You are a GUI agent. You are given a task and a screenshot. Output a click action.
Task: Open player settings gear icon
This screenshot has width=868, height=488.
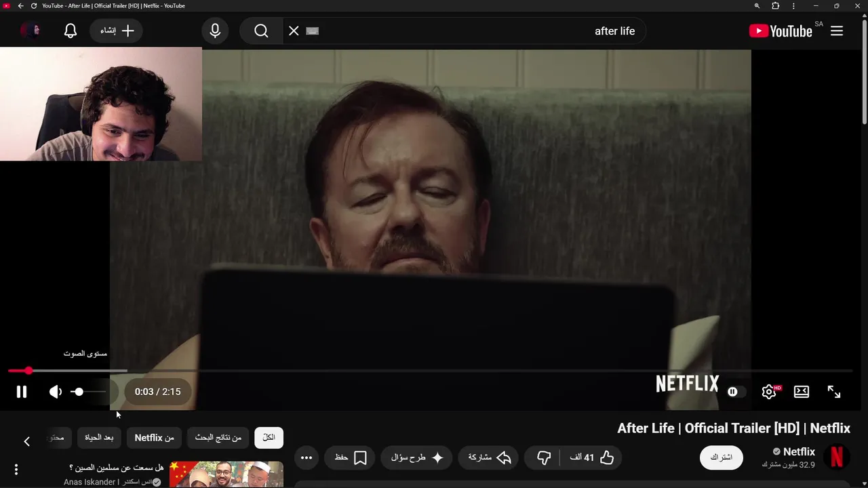[769, 392]
